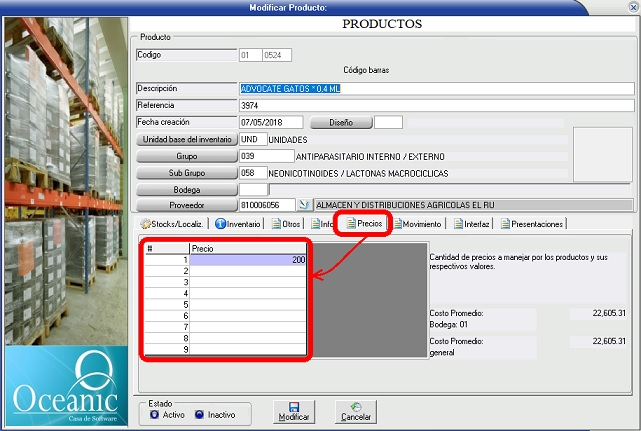Click the blue Inventario info icon
The width and height of the screenshot is (641, 431).
[221, 224]
